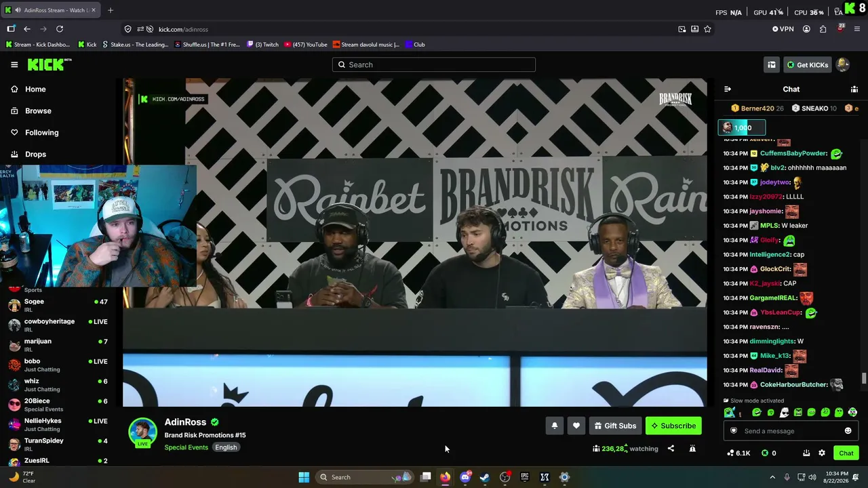This screenshot has width=868, height=488.
Task: Open the browser extensions puzzle icon
Action: pos(823,29)
